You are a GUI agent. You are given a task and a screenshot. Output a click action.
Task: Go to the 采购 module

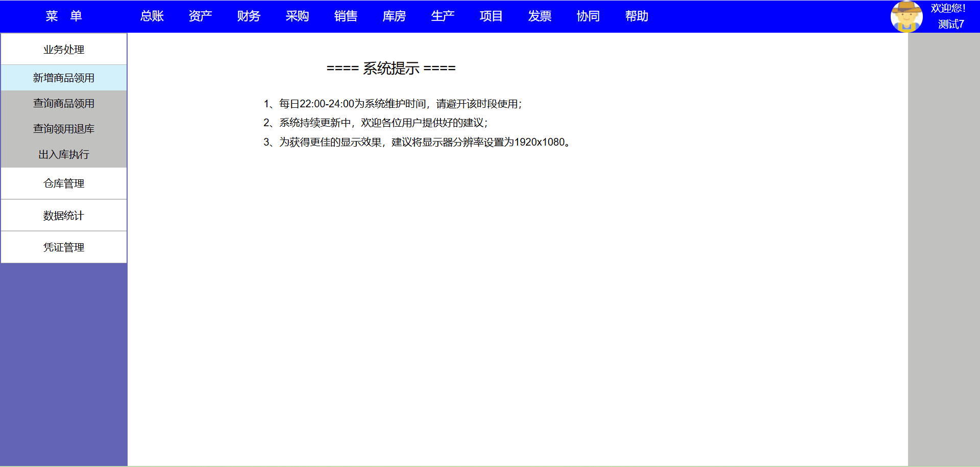(x=297, y=16)
